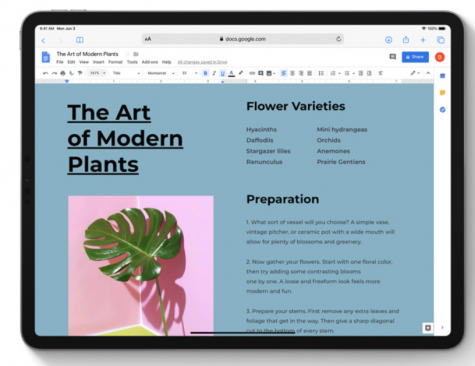Undo the last action
Screen dimensions: 475x366
[46, 73]
